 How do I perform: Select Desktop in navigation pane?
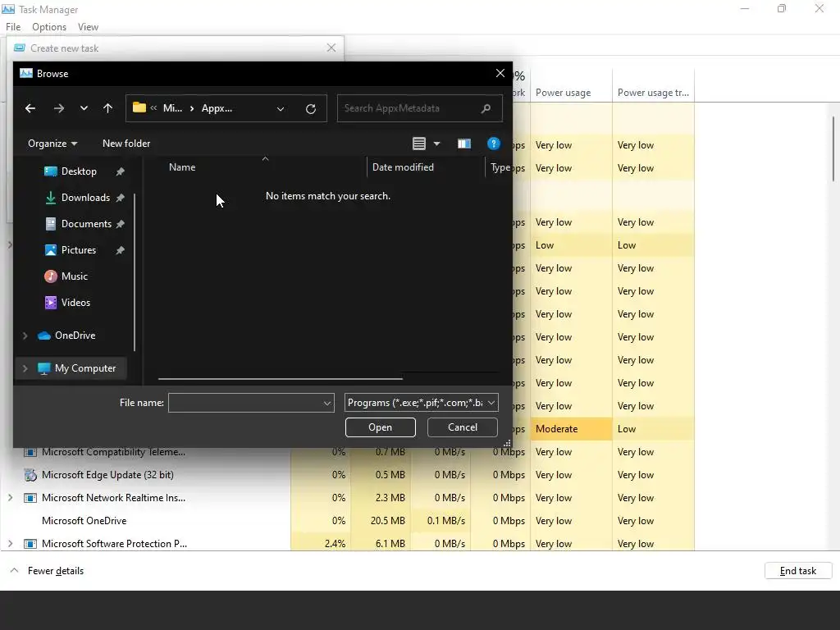(x=79, y=171)
